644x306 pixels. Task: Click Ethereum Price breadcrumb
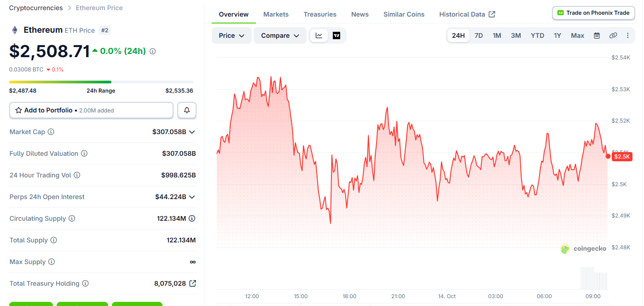[99, 8]
